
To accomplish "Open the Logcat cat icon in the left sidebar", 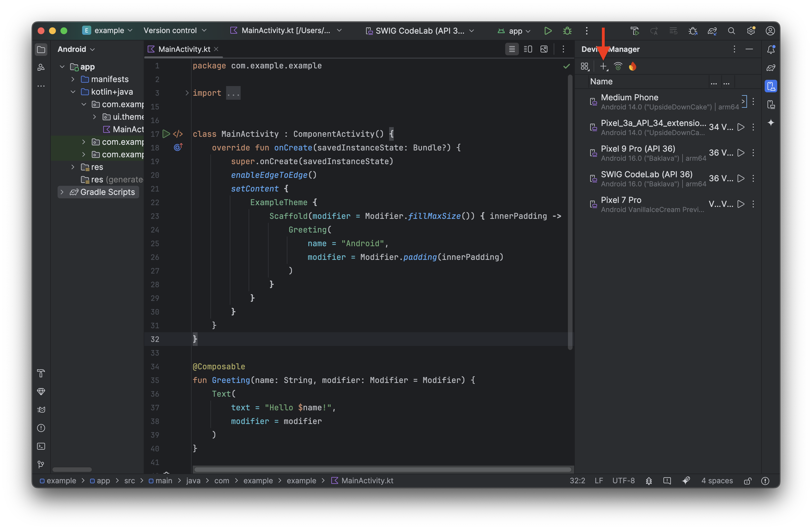I will tap(41, 409).
